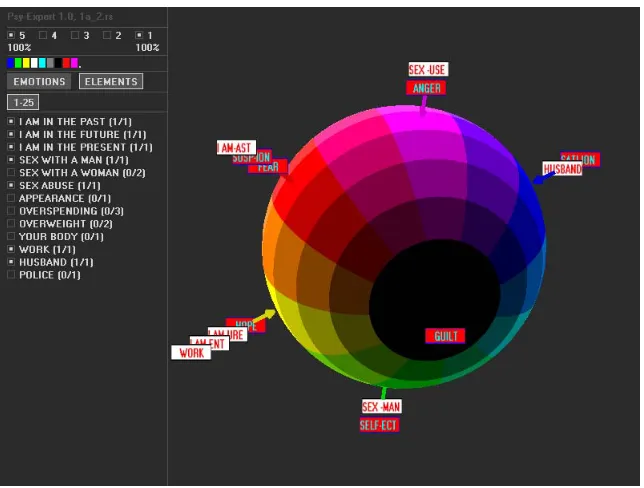Screen dimensions: 644x488
Task: Pick the black color swatch
Action: pyautogui.click(x=58, y=63)
